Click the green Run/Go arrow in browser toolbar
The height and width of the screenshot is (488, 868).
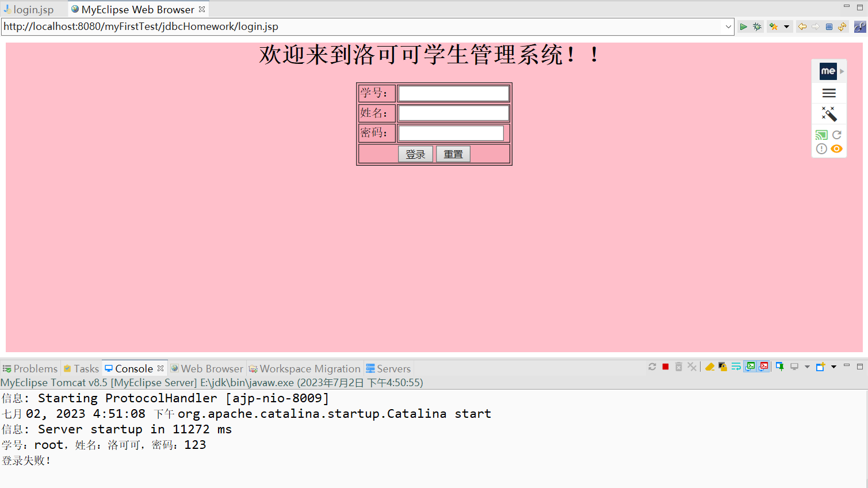743,26
